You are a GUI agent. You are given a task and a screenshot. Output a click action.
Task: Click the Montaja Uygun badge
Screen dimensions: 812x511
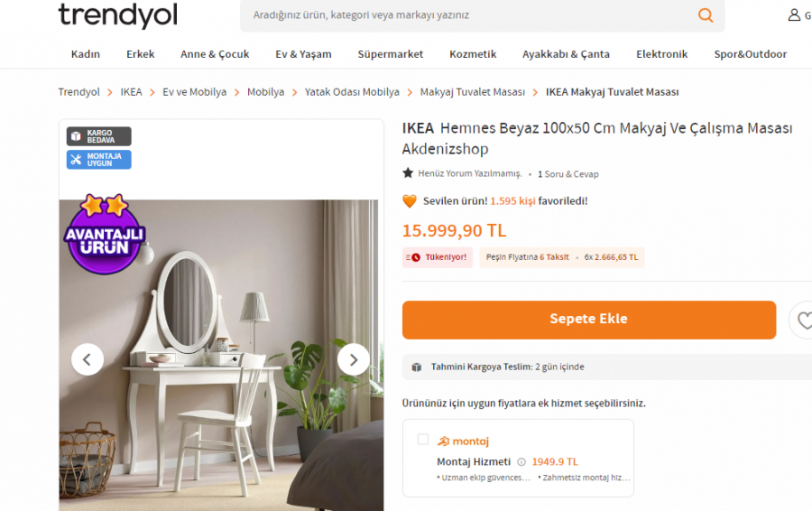pyautogui.click(x=99, y=160)
